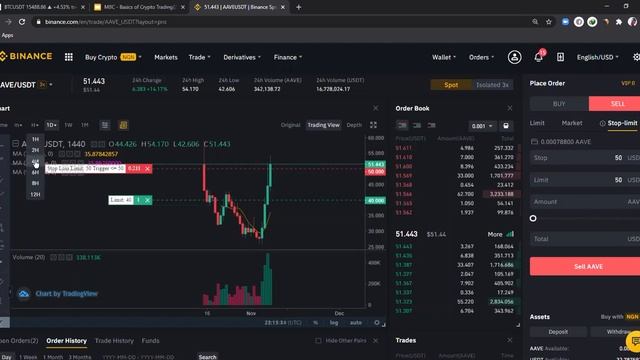Image resolution: width=640 pixels, height=360 pixels.
Task: Expand the Trade menu dropdown
Action: (200, 57)
